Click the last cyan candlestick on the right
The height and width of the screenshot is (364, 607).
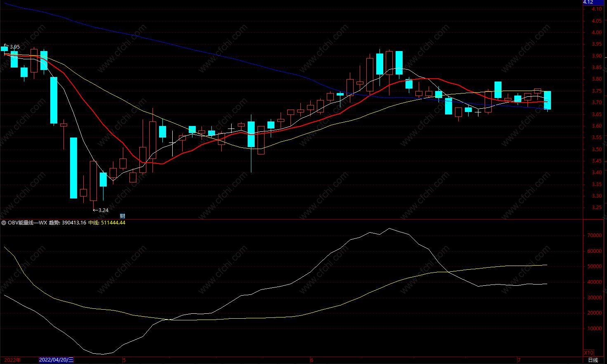548,100
